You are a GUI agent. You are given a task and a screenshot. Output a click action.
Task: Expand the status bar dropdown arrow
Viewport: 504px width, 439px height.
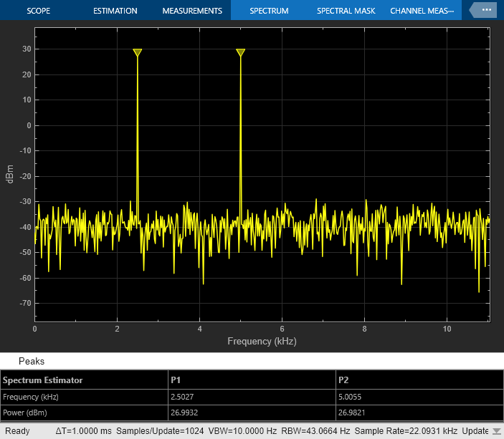click(496, 431)
